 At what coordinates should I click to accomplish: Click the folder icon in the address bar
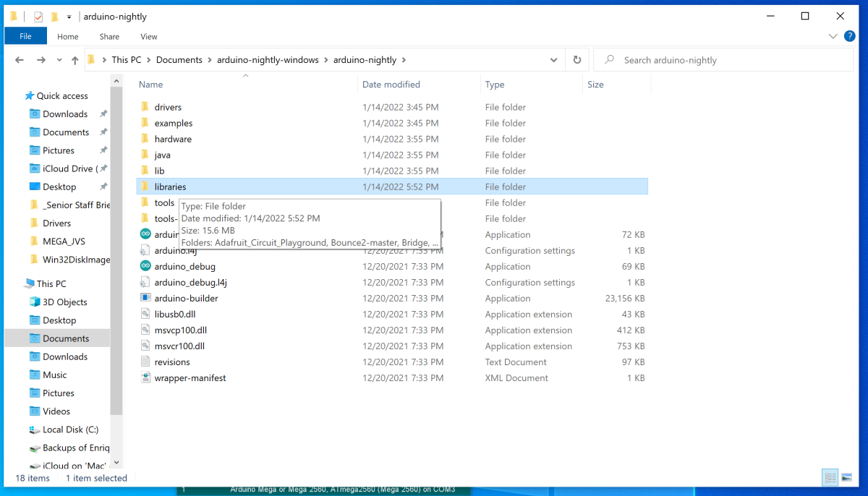[92, 60]
